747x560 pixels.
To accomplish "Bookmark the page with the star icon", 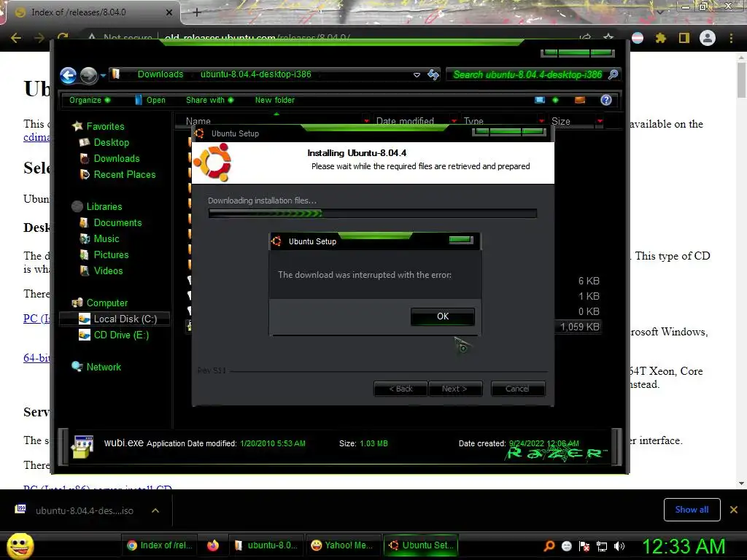I will [x=608, y=38].
